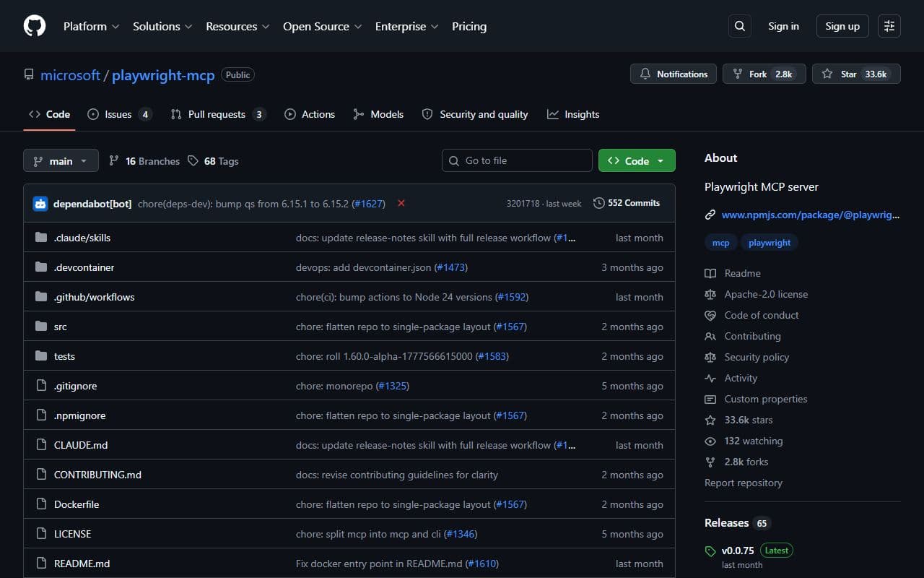Click the pulse icon next to Activity

(x=710, y=378)
